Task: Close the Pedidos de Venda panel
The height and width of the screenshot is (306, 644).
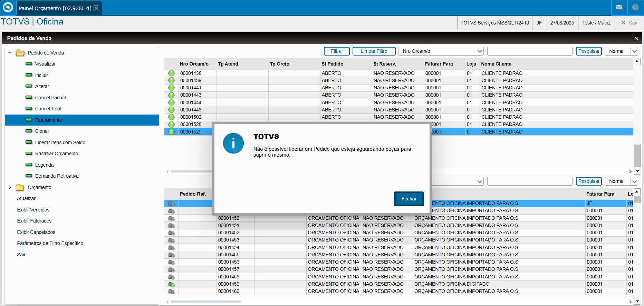Action: (636, 38)
